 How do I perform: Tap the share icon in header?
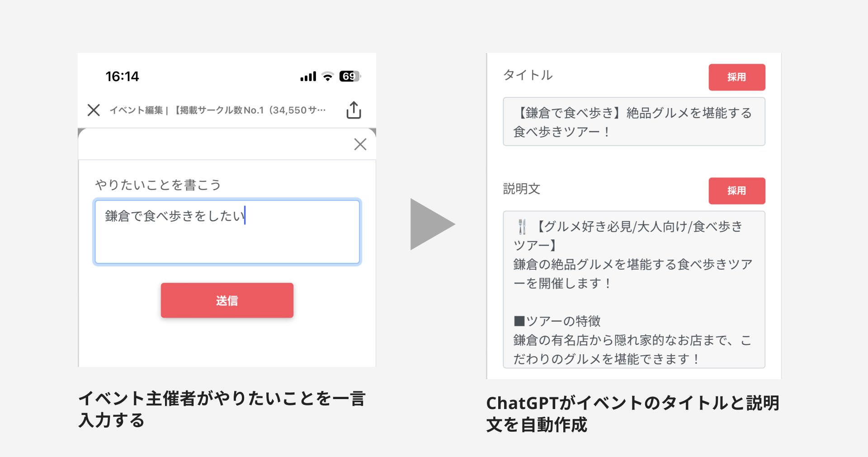click(354, 110)
